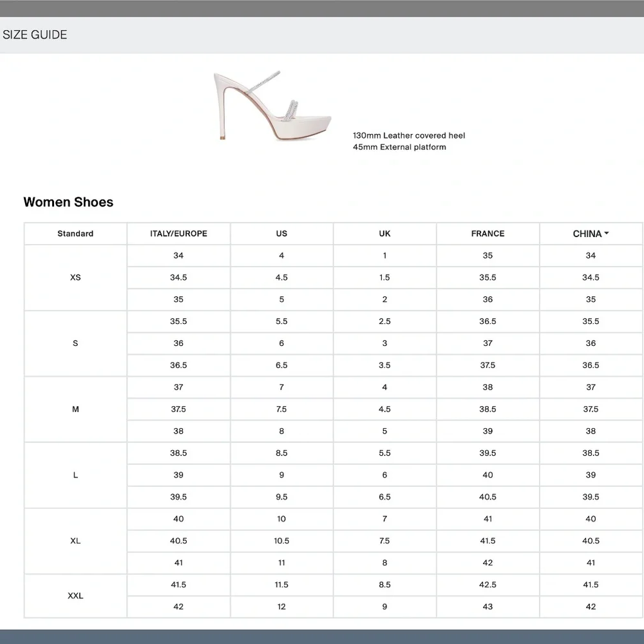Select the L standard size label
The width and height of the screenshot is (644, 644).
tap(75, 475)
